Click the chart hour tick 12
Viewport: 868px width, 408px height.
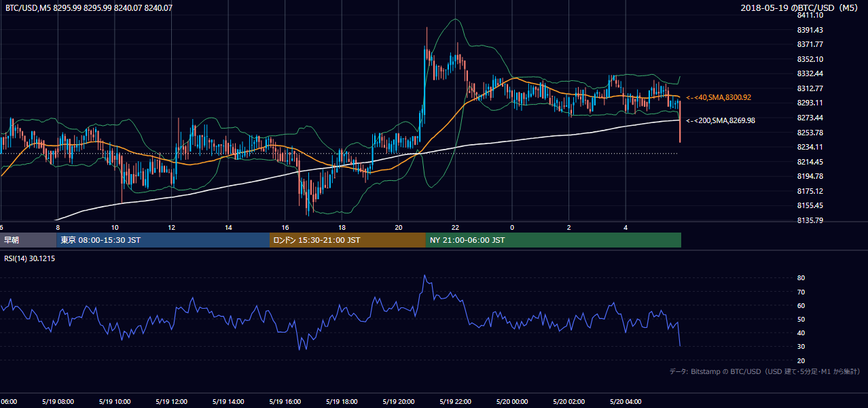pyautogui.click(x=171, y=227)
